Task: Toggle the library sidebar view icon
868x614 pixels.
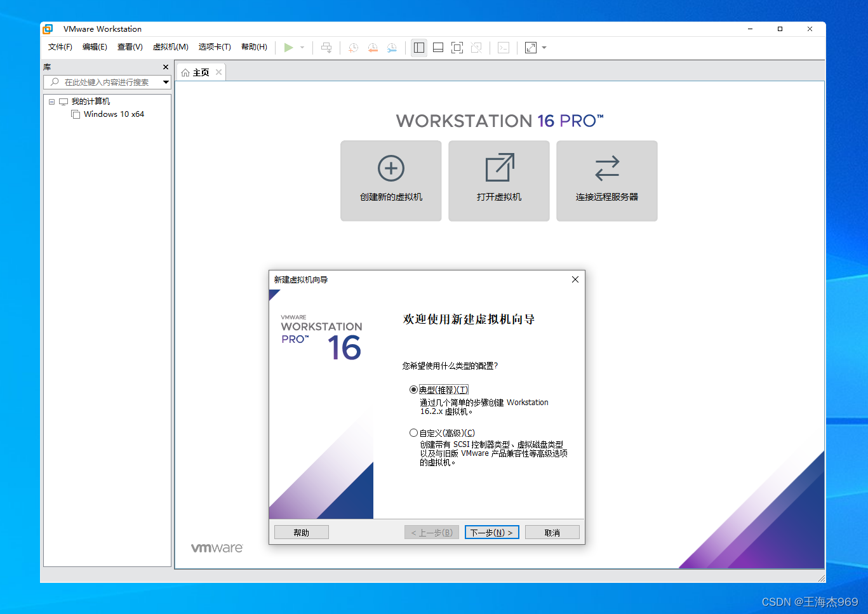Action: coord(419,48)
